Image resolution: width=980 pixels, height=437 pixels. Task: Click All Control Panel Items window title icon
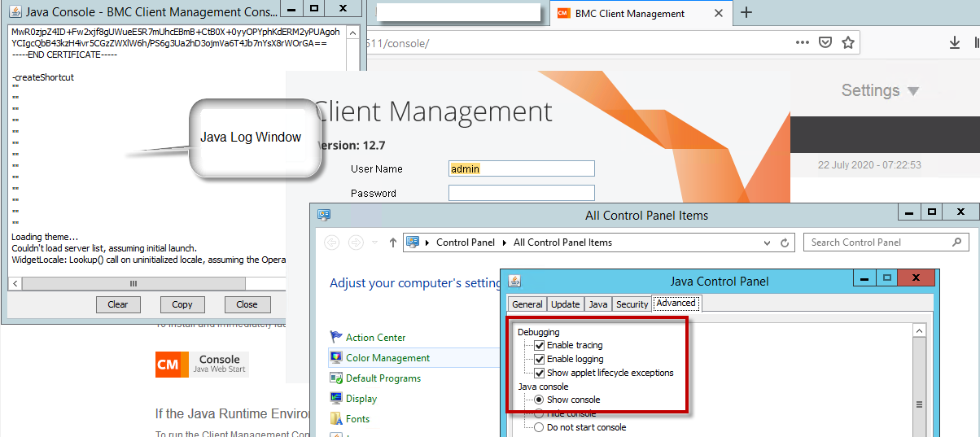pos(325,215)
